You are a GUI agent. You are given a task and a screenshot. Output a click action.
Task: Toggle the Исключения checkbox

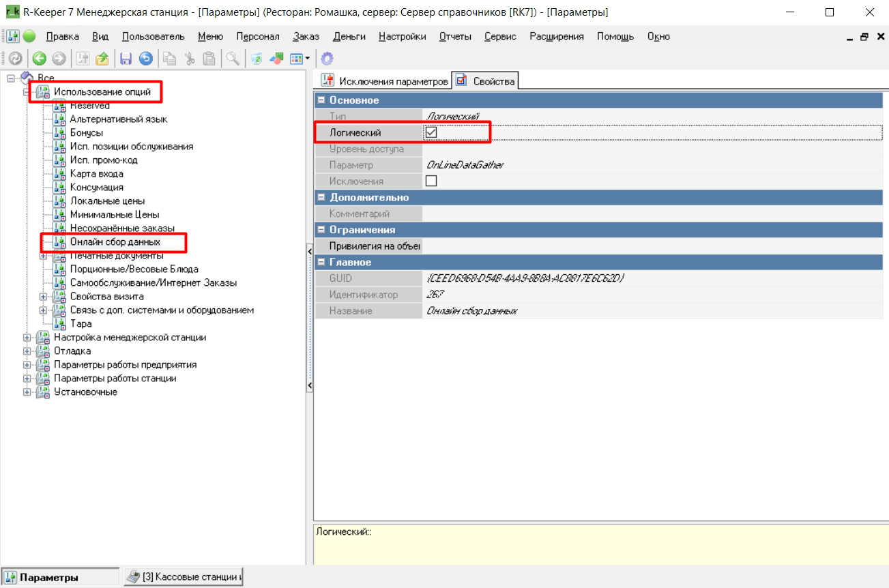(x=431, y=181)
